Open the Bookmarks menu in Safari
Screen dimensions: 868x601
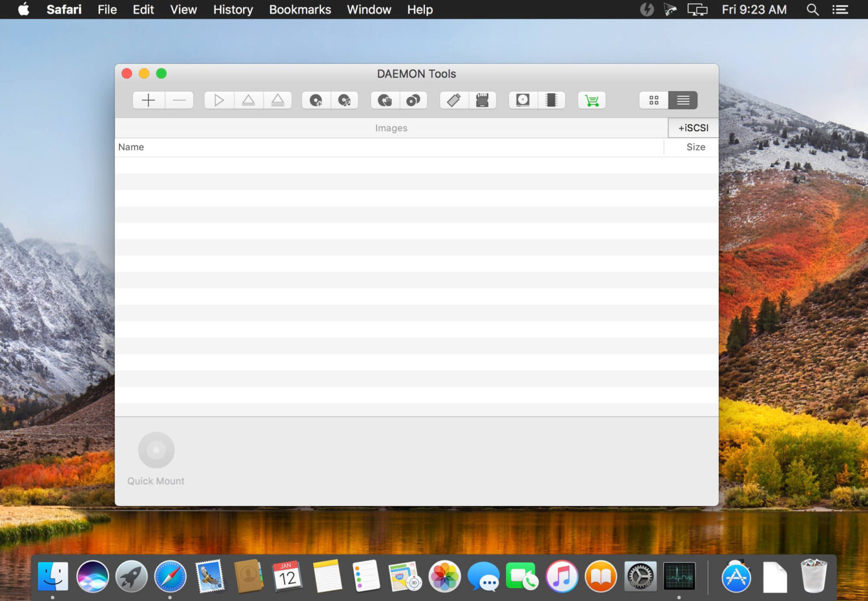300,10
